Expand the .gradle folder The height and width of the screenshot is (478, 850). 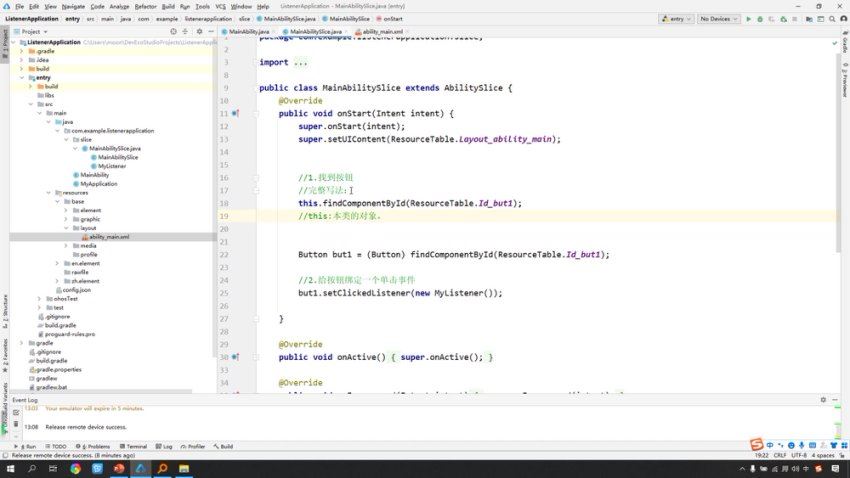[x=22, y=51]
